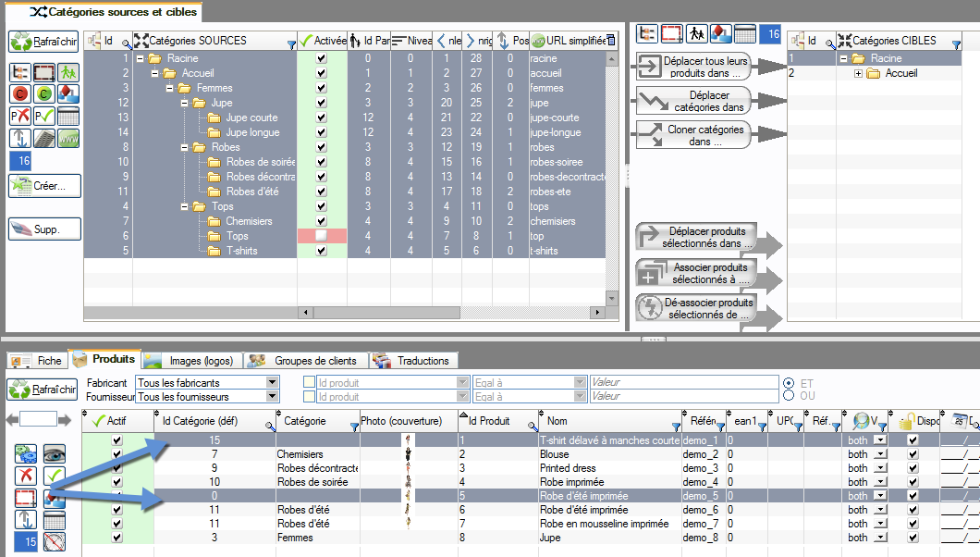Click the gears icon in products panel
Viewport: 980px width, 557px height.
(x=25, y=453)
